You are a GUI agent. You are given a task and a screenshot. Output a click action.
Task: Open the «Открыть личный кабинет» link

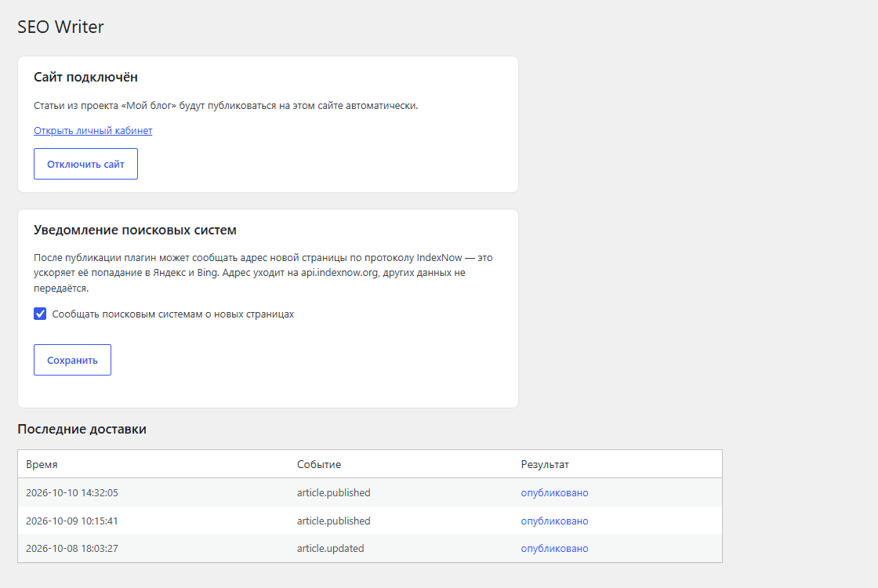click(93, 130)
